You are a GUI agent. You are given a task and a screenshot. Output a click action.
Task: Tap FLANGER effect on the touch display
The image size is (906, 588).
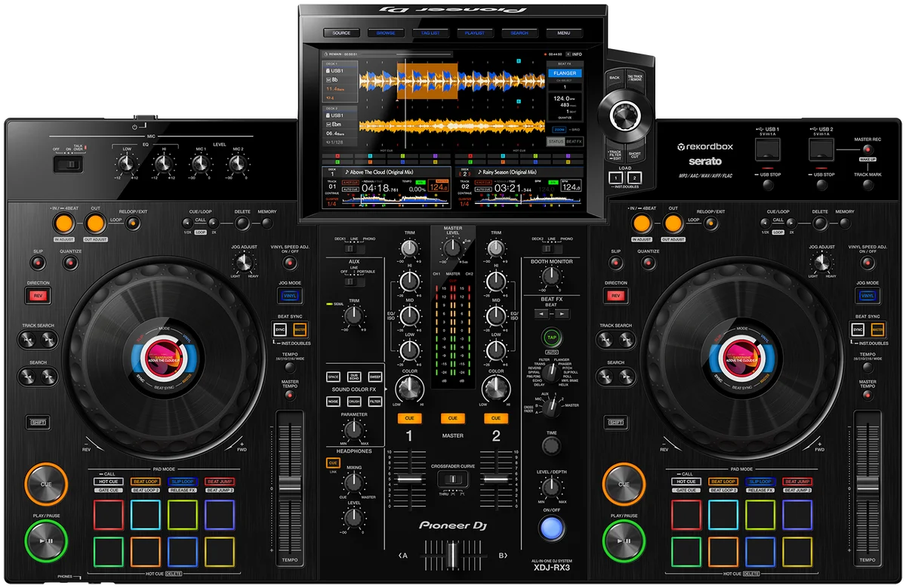click(x=565, y=73)
